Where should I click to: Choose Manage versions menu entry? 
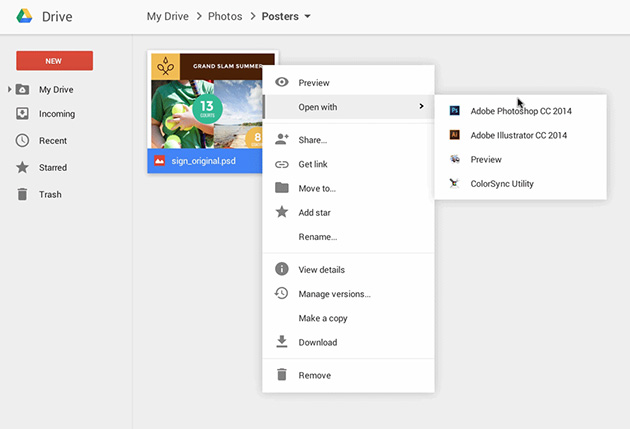(x=334, y=294)
